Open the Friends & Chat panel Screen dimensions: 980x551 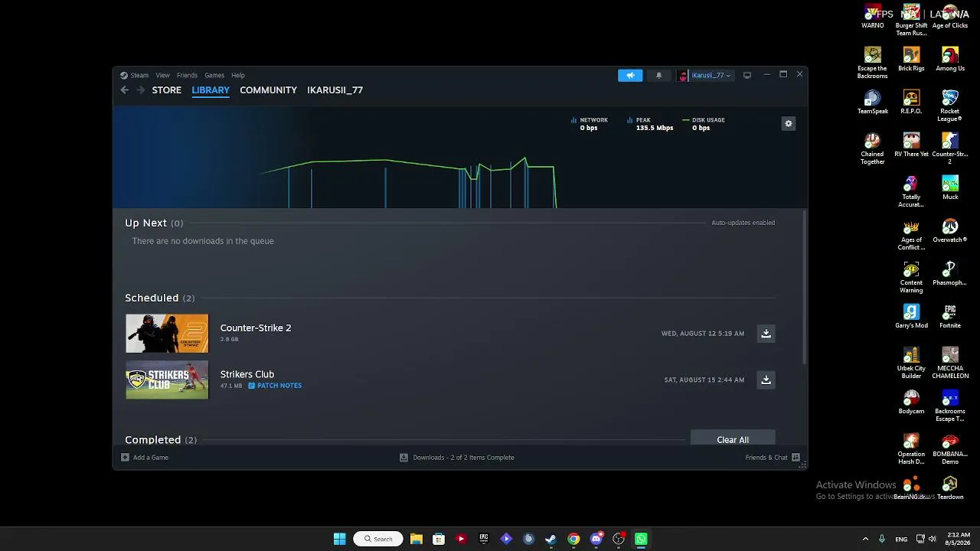pyautogui.click(x=773, y=458)
